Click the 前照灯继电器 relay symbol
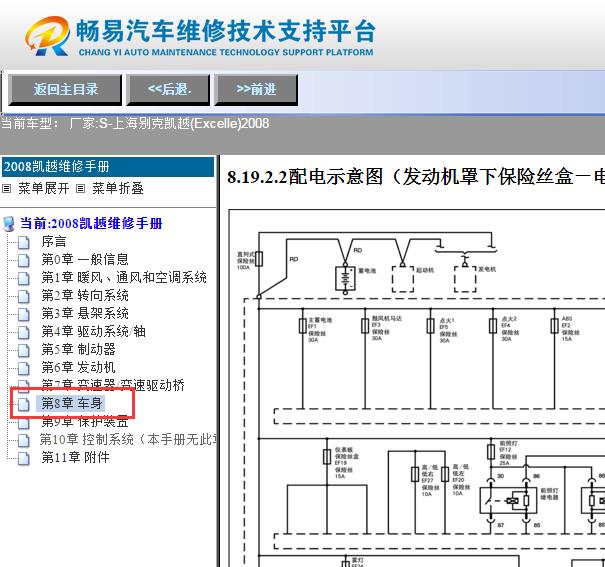The height and width of the screenshot is (567, 605). [x=508, y=500]
